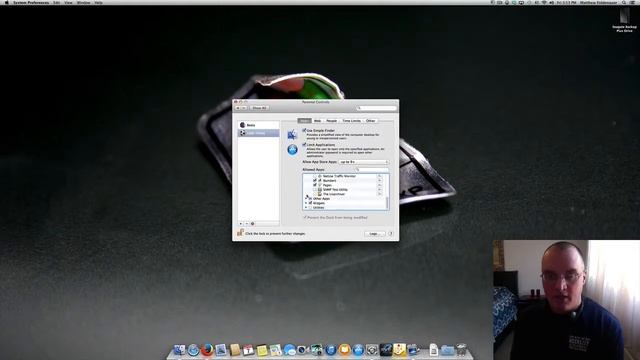Open the blue folder stack in Dock
The image size is (640, 360).
447,350
